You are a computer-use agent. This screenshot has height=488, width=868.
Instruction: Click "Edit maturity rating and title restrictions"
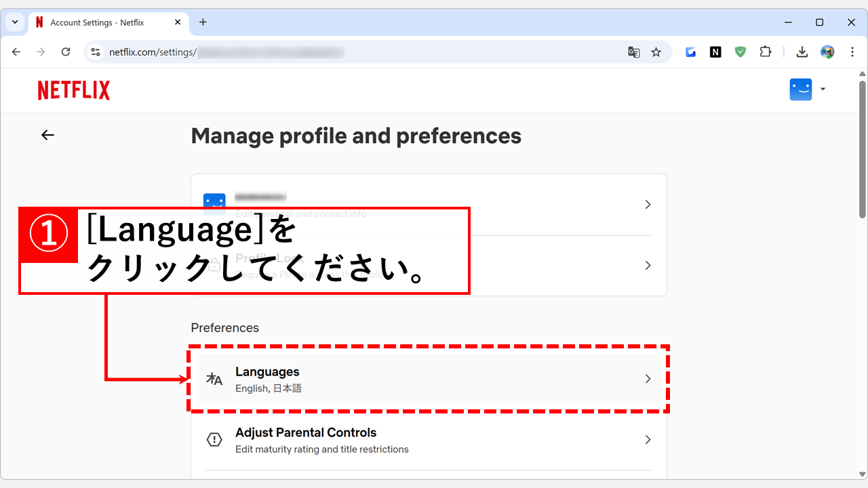322,449
